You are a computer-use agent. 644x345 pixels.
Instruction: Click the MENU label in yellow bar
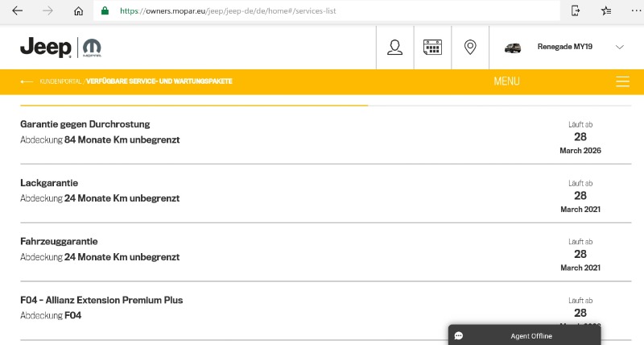pyautogui.click(x=506, y=81)
